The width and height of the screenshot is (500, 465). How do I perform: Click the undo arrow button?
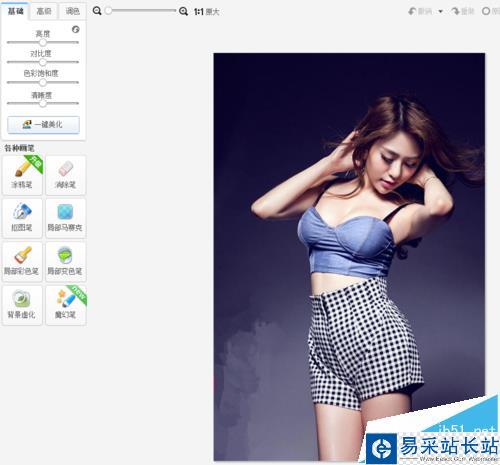[420, 11]
